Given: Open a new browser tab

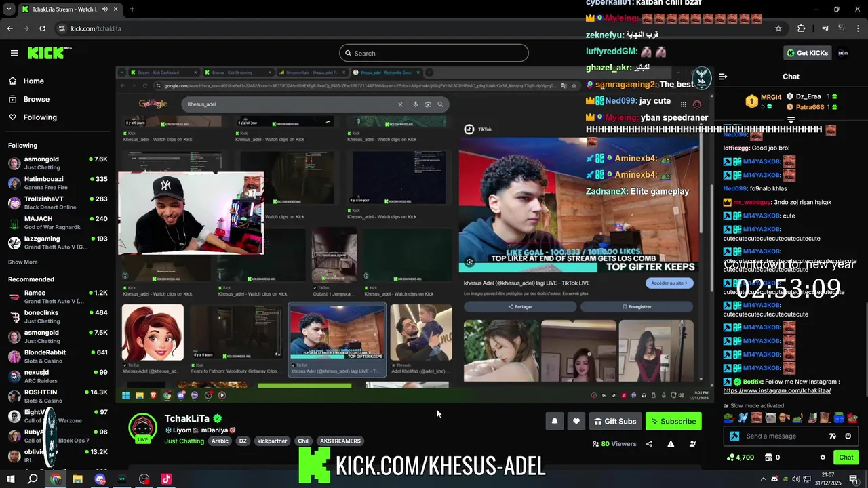Looking at the screenshot, I should click(x=132, y=9).
